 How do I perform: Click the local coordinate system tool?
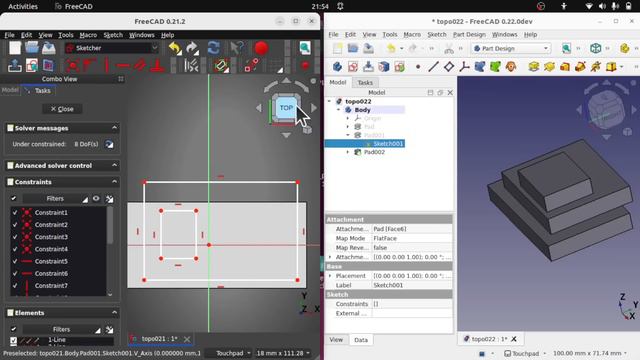click(x=464, y=66)
